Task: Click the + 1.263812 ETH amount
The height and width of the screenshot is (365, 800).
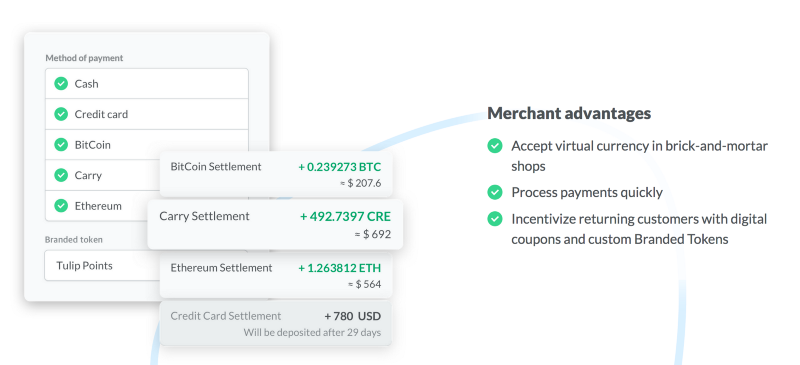Action: (340, 268)
